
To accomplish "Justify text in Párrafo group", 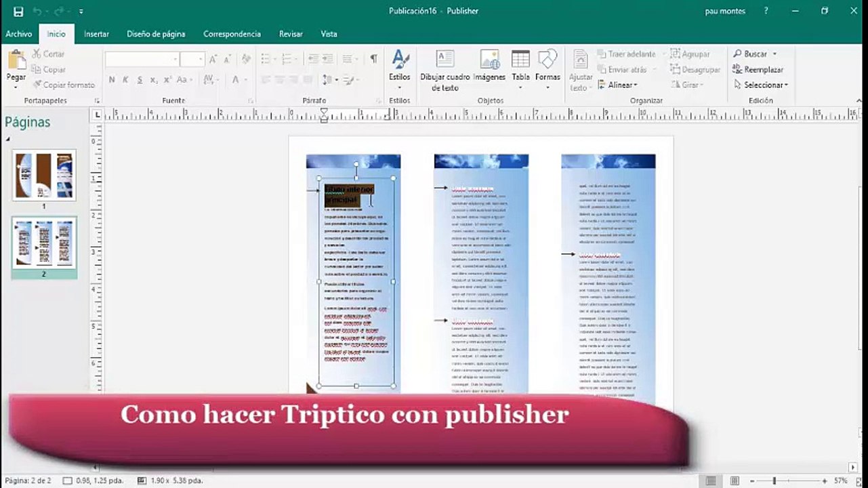I will tap(308, 79).
